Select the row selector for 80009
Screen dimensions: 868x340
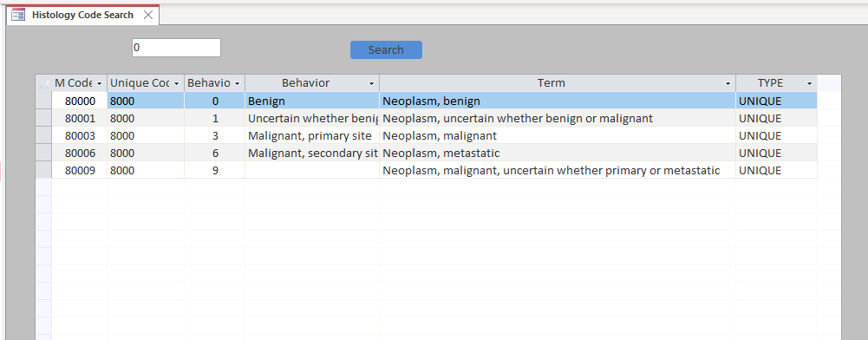(x=43, y=170)
